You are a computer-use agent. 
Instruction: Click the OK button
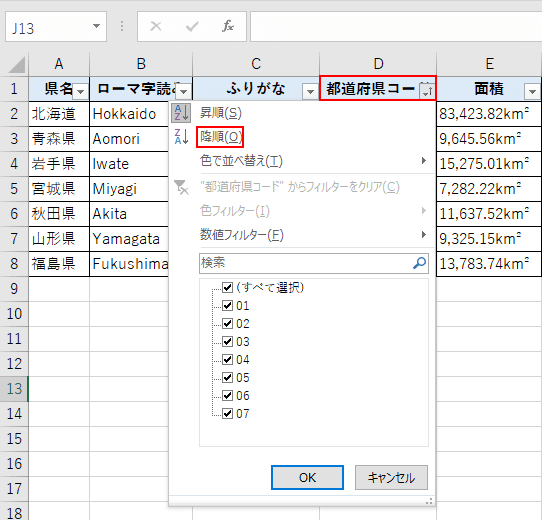pyautogui.click(x=307, y=477)
